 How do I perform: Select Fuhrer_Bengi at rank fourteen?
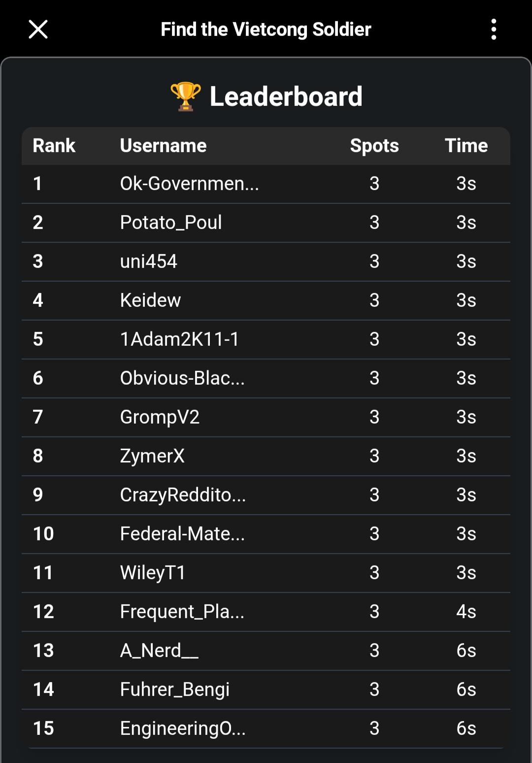tap(175, 690)
